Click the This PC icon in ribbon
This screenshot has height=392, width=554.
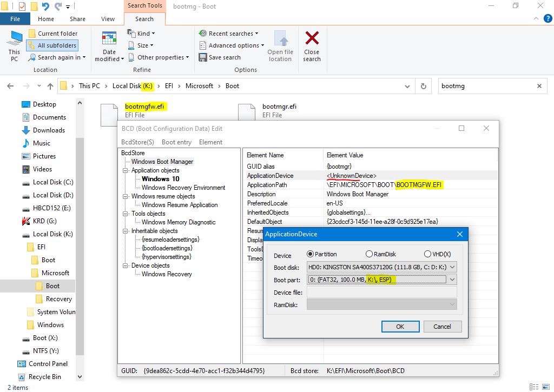coord(14,39)
